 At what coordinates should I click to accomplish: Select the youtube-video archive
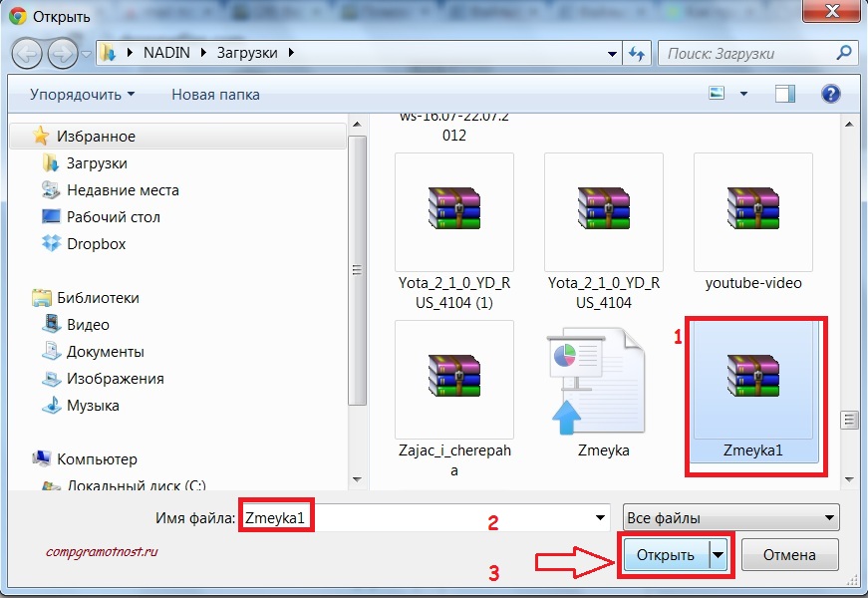752,222
